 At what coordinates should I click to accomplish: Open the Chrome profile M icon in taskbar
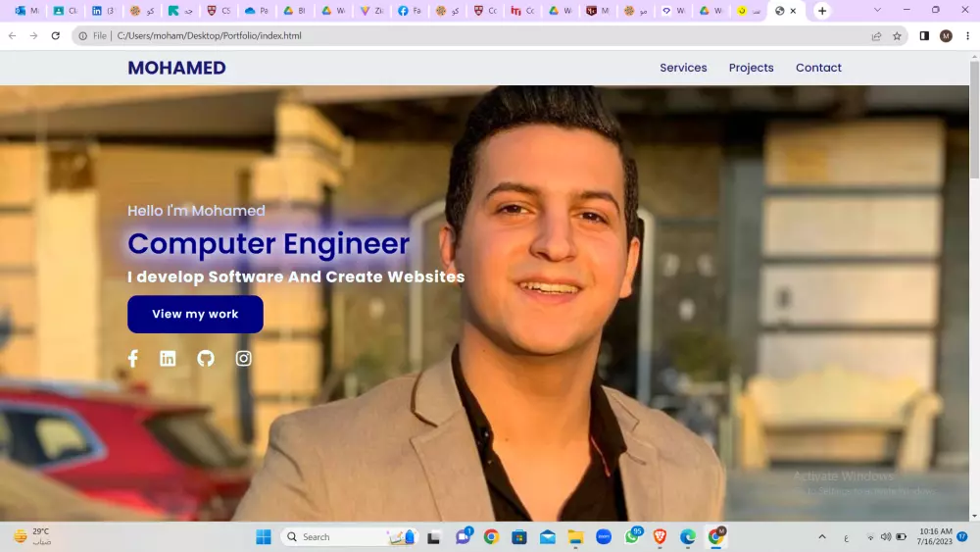[x=716, y=536]
